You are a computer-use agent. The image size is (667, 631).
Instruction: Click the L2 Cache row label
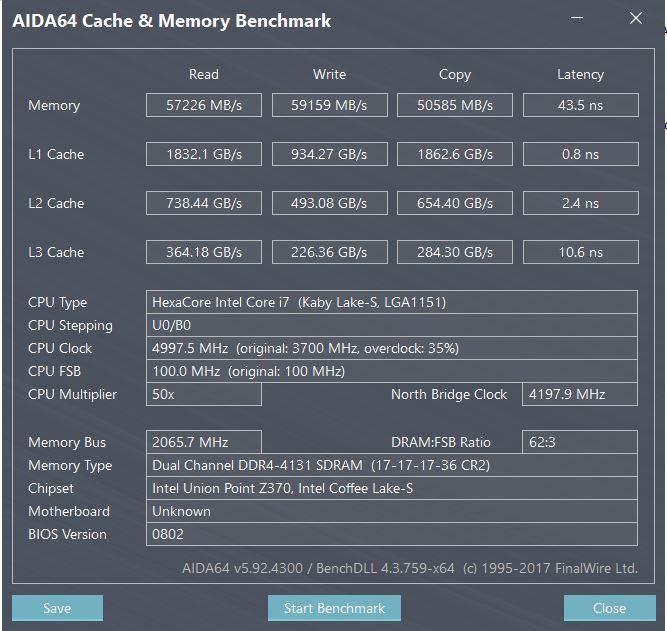click(x=56, y=203)
